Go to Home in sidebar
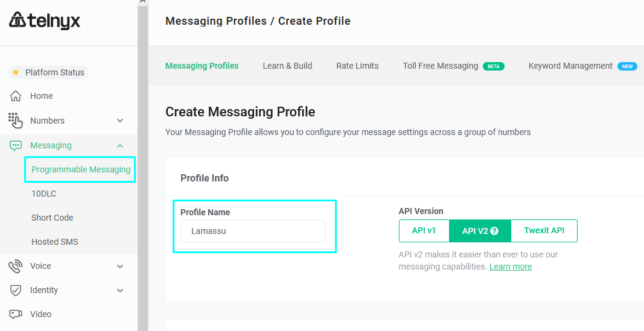644x331 pixels. tap(42, 96)
